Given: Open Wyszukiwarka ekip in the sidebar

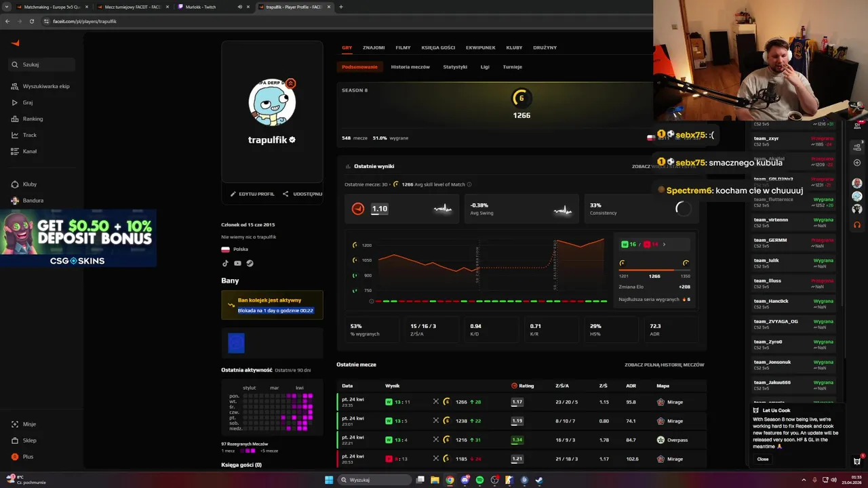Looking at the screenshot, I should tap(41, 86).
